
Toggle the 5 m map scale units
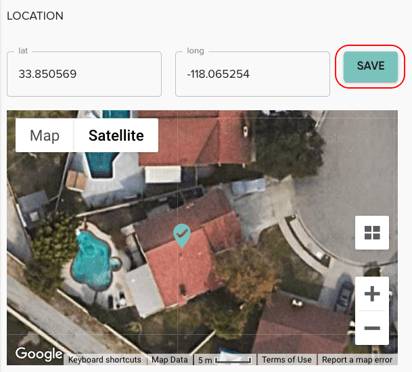[225, 360]
